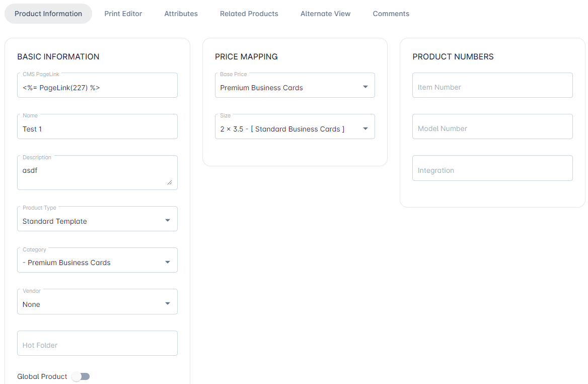Viewport: 588px width, 384px height.
Task: Click the Description resize handle
Action: (x=170, y=182)
